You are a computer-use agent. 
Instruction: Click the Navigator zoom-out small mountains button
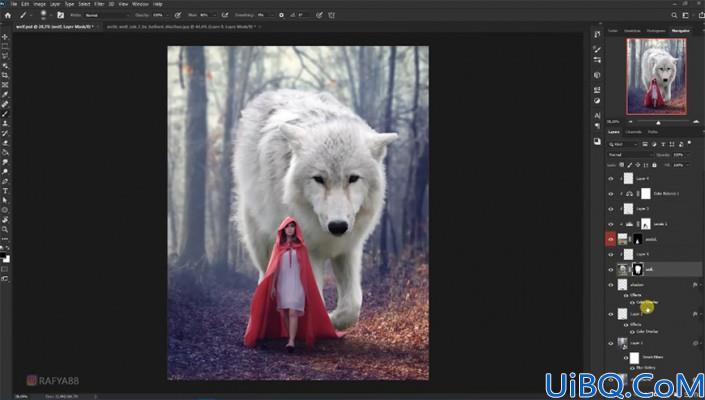click(630, 121)
